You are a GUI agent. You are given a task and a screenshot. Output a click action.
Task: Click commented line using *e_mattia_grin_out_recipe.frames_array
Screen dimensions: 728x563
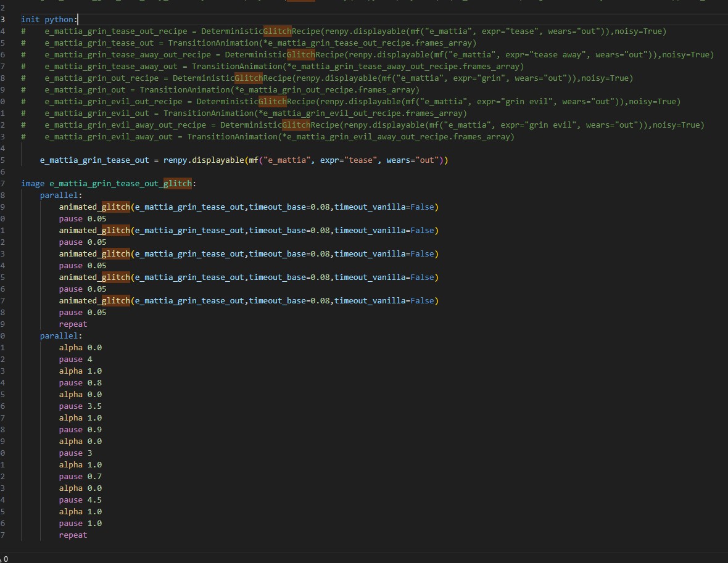[x=220, y=89]
